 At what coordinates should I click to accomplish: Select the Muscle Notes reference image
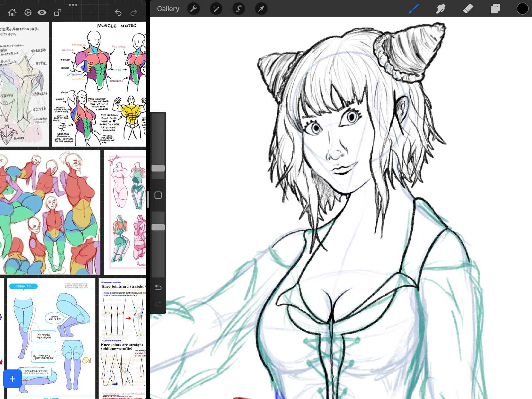(99, 84)
